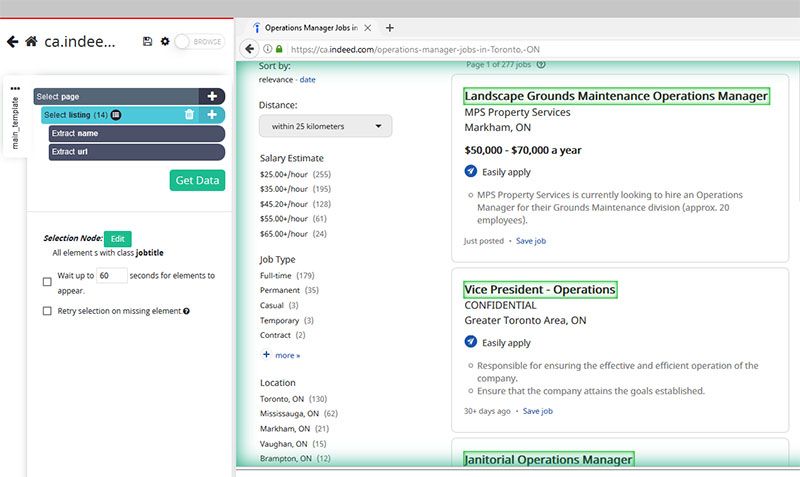800x477 pixels.
Task: Filter location Mississauga, ON
Action: [x=289, y=414]
